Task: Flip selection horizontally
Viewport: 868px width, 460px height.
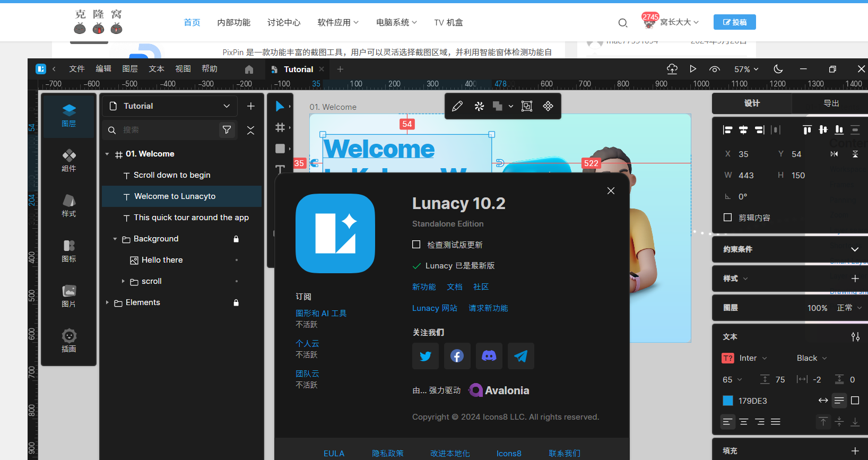Action: 834,154
